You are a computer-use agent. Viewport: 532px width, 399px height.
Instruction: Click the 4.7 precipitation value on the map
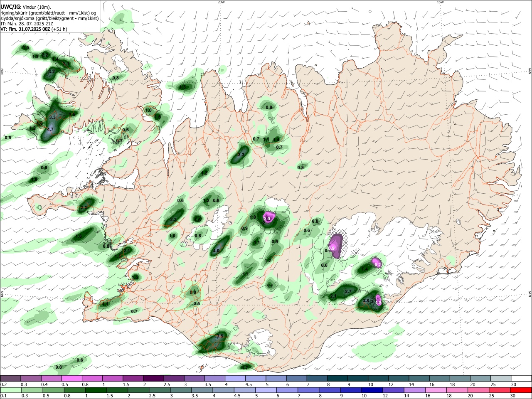pos(51,130)
